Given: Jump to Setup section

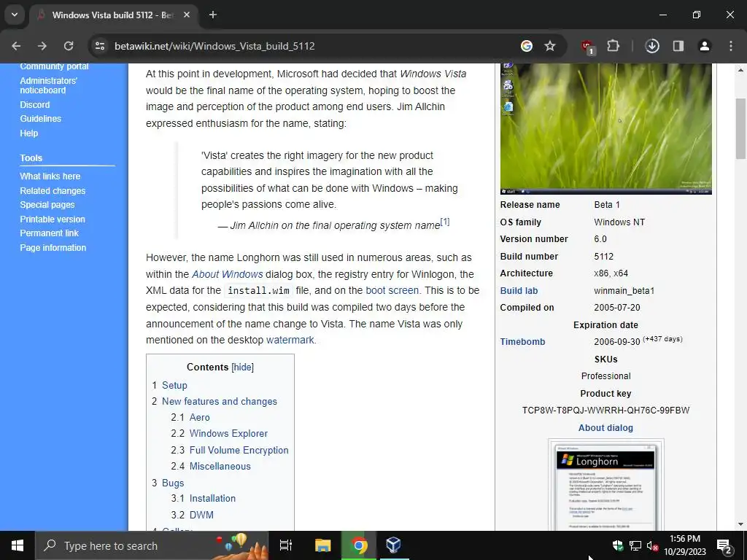Looking at the screenshot, I should click(174, 385).
